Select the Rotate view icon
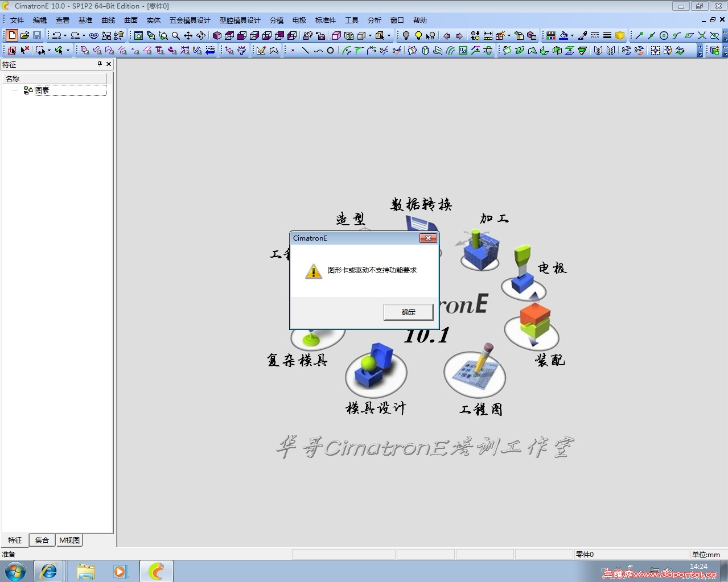728x582 pixels. tap(200, 35)
